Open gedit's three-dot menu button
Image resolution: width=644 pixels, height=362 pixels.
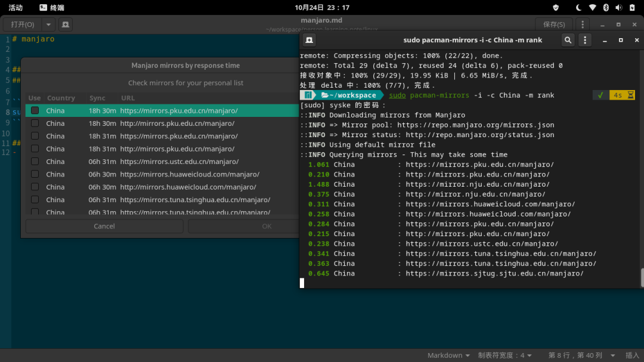(583, 24)
